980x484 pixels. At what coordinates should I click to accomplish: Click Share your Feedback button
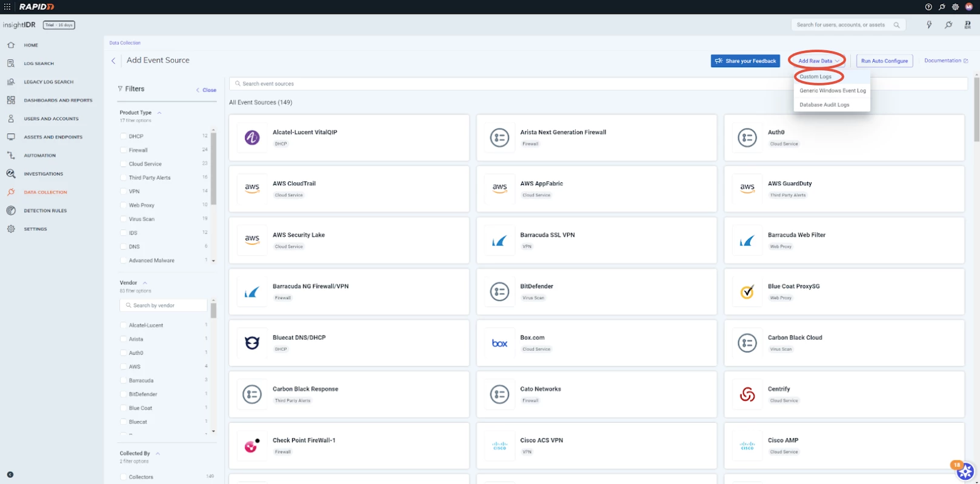click(745, 61)
